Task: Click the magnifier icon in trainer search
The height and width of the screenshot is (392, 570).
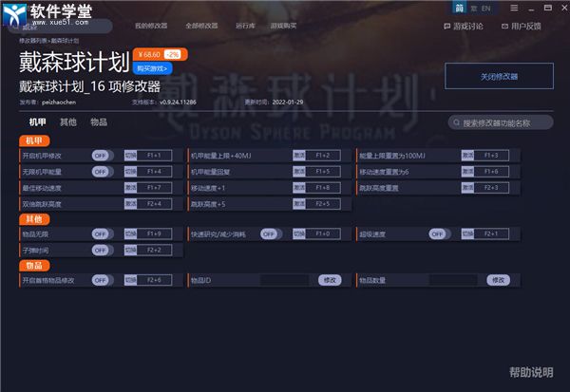Action: pos(456,122)
